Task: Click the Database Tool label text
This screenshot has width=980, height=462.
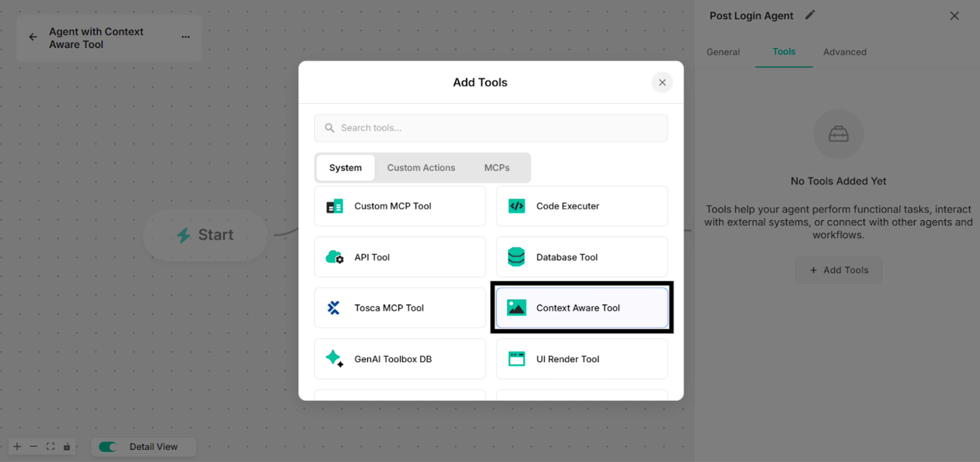Action: click(x=567, y=257)
